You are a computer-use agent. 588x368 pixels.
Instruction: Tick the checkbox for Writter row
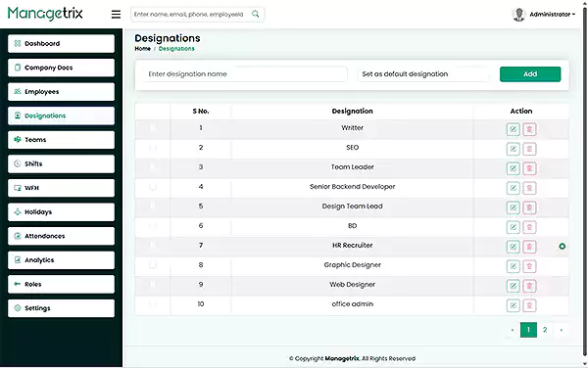tap(152, 127)
